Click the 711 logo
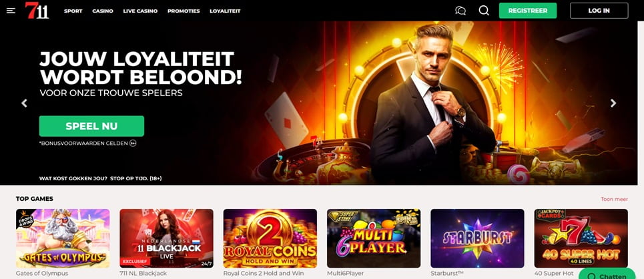644x279 pixels. (37, 11)
